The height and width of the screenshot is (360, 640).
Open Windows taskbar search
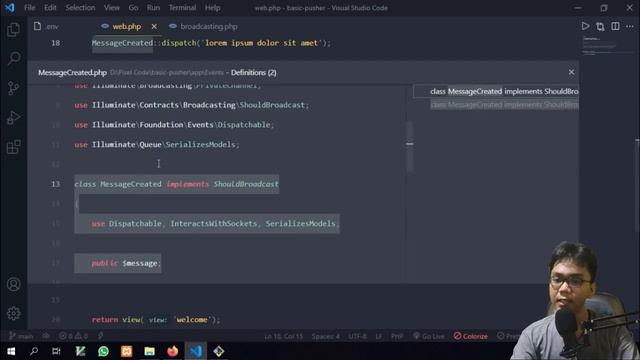(34, 351)
